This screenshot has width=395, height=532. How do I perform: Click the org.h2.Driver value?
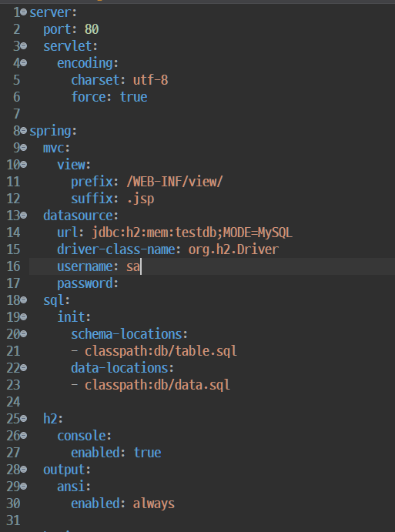click(x=233, y=249)
